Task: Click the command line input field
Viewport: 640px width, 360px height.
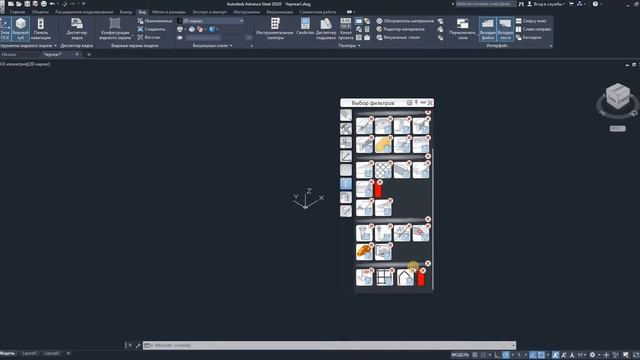Action: pyautogui.click(x=329, y=345)
